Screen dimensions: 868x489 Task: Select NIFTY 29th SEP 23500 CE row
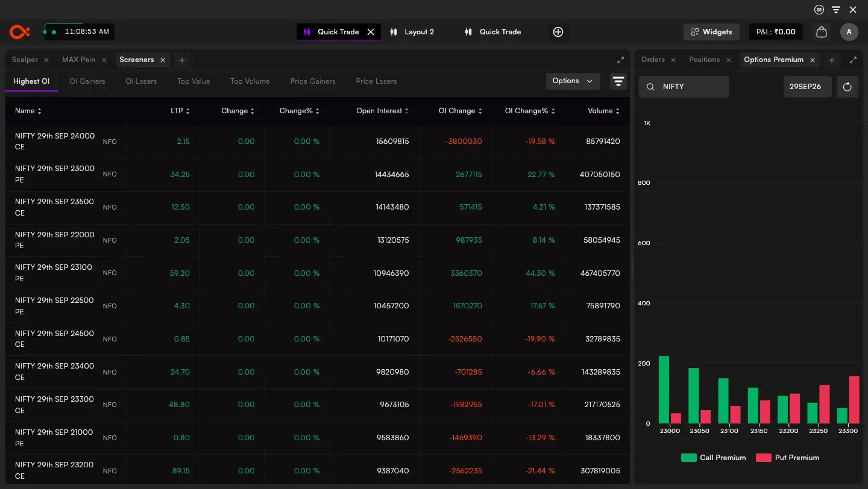click(317, 207)
